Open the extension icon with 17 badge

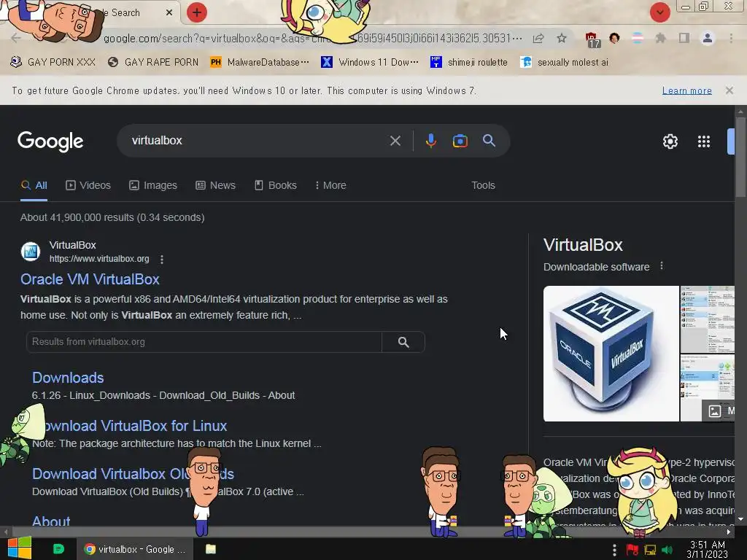click(x=592, y=39)
